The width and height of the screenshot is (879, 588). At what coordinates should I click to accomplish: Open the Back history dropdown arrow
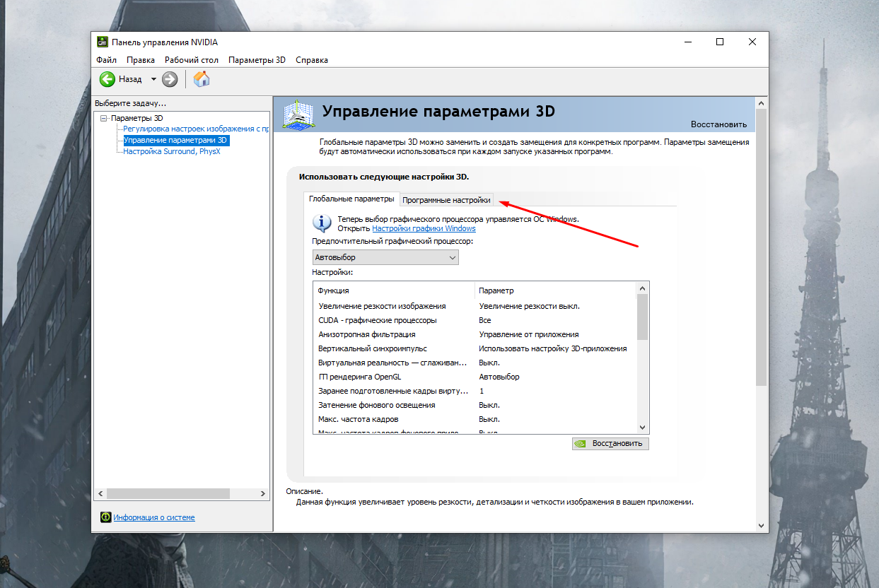(x=153, y=79)
